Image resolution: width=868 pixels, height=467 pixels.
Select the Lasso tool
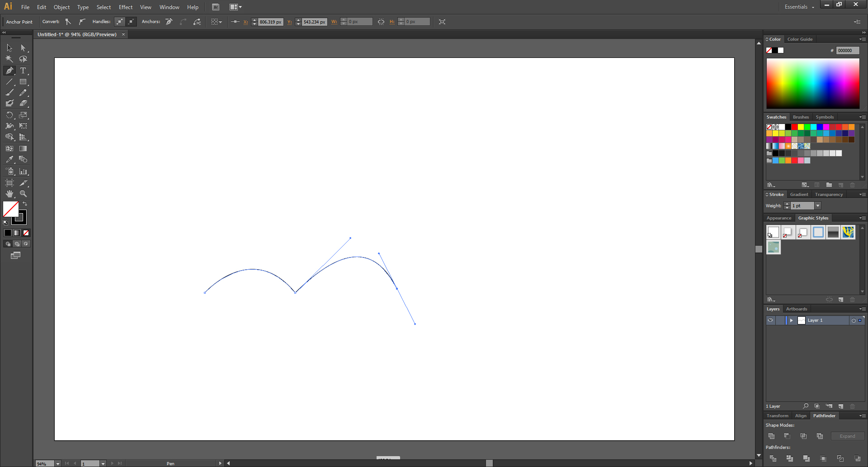23,59
